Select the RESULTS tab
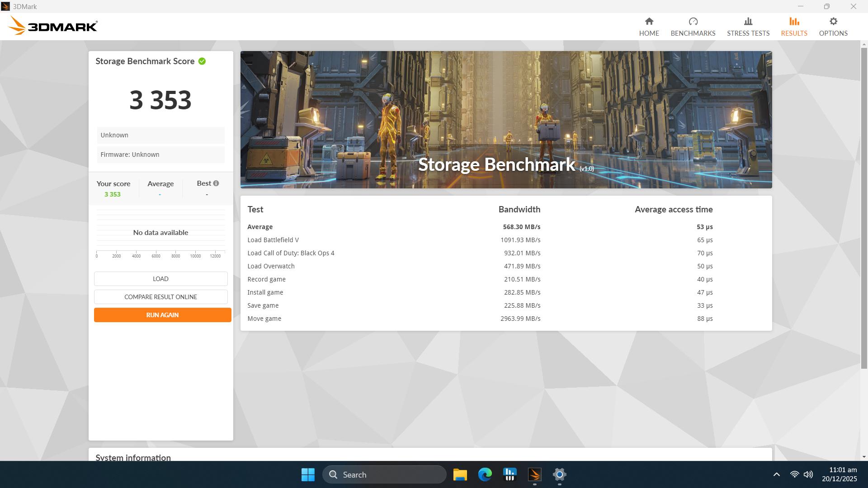868x488 pixels. pos(794,27)
